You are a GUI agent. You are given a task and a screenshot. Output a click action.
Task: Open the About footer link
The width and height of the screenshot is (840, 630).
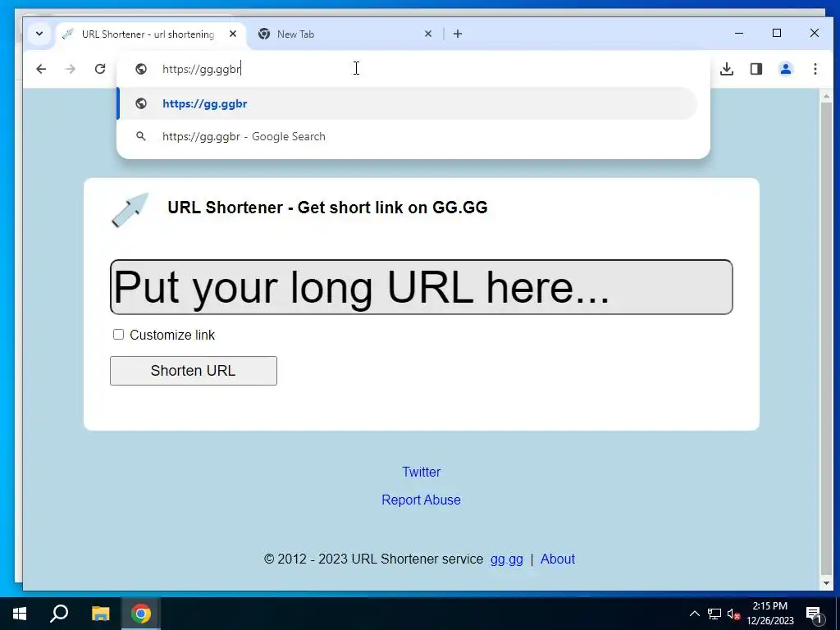558,559
